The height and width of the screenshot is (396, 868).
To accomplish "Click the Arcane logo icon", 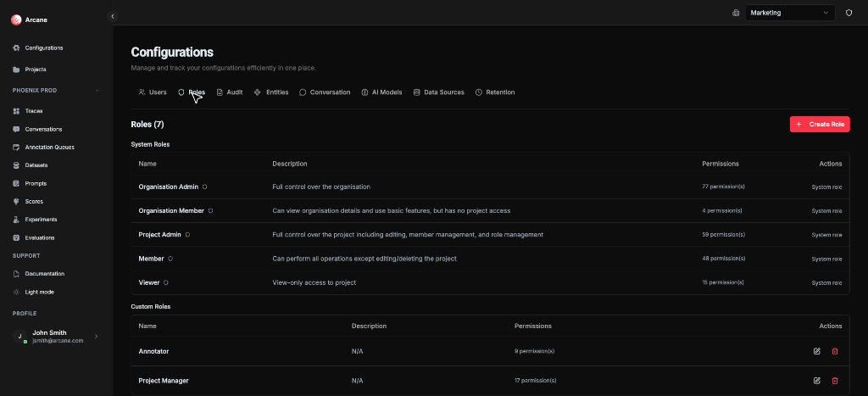I will 16,20.
